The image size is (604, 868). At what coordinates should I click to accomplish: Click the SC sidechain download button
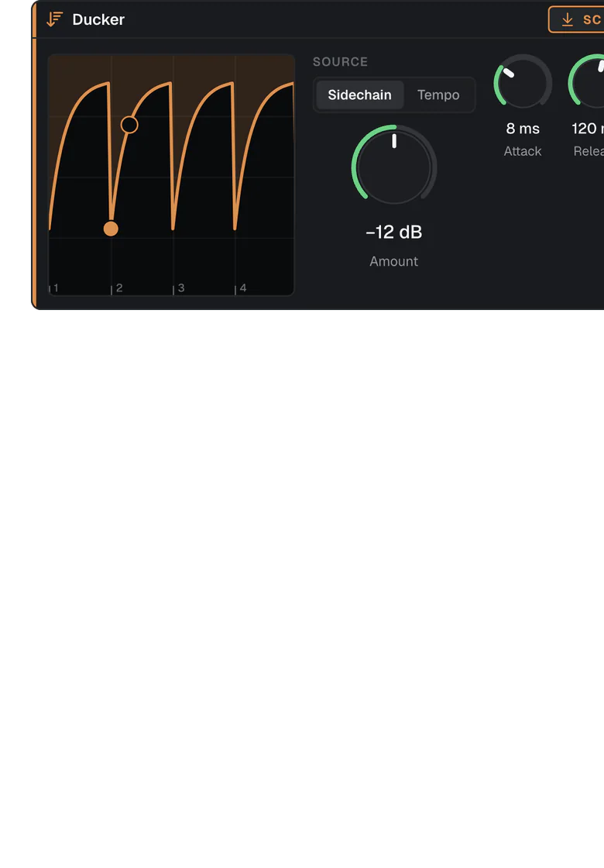576,20
